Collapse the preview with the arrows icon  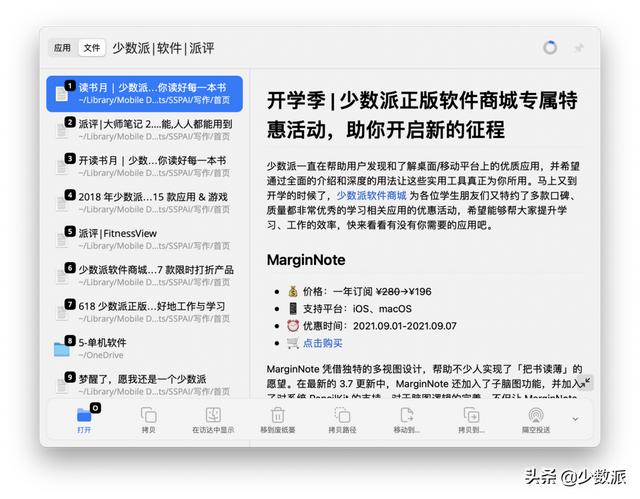click(x=586, y=382)
